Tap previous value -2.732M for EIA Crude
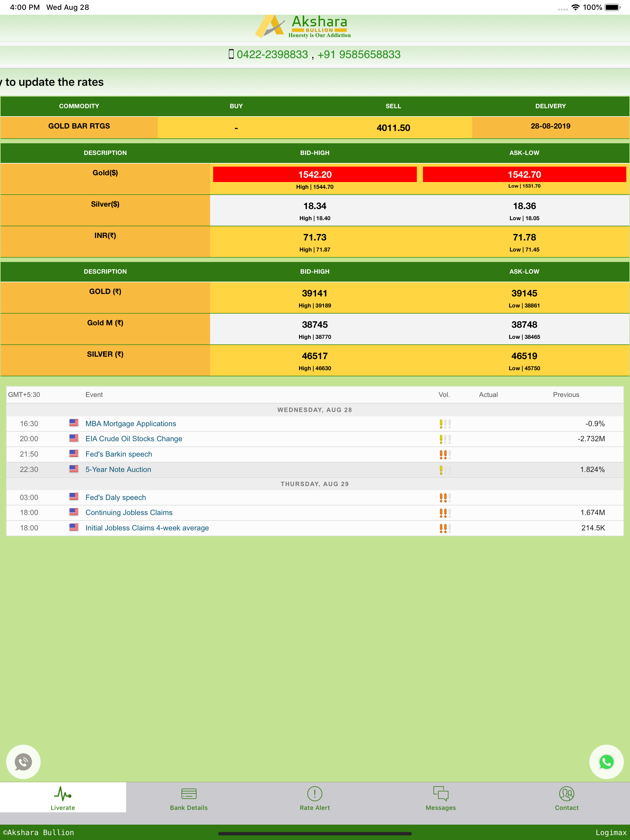 coord(591,439)
